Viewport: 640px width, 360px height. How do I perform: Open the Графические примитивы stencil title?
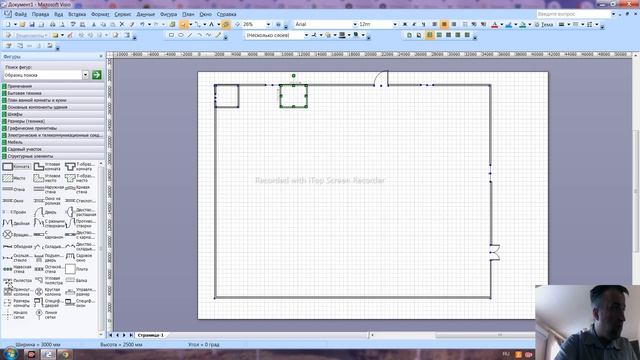52,128
